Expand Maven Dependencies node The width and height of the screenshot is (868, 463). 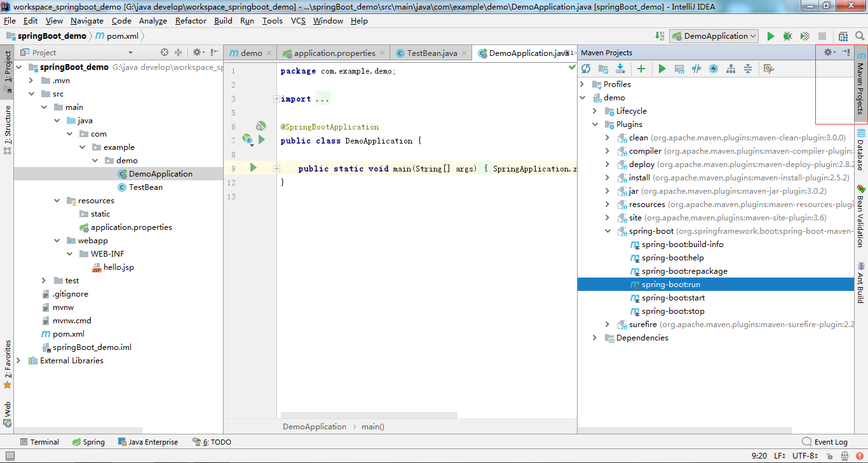pyautogui.click(x=595, y=338)
